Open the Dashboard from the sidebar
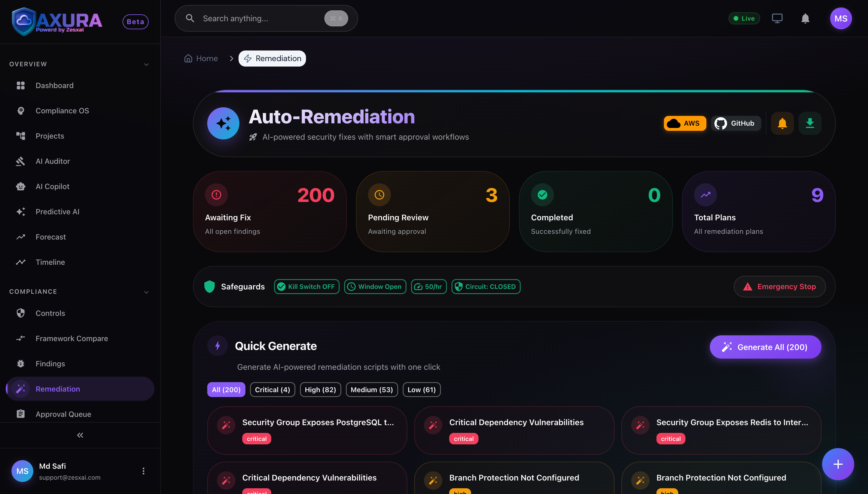 (54, 85)
